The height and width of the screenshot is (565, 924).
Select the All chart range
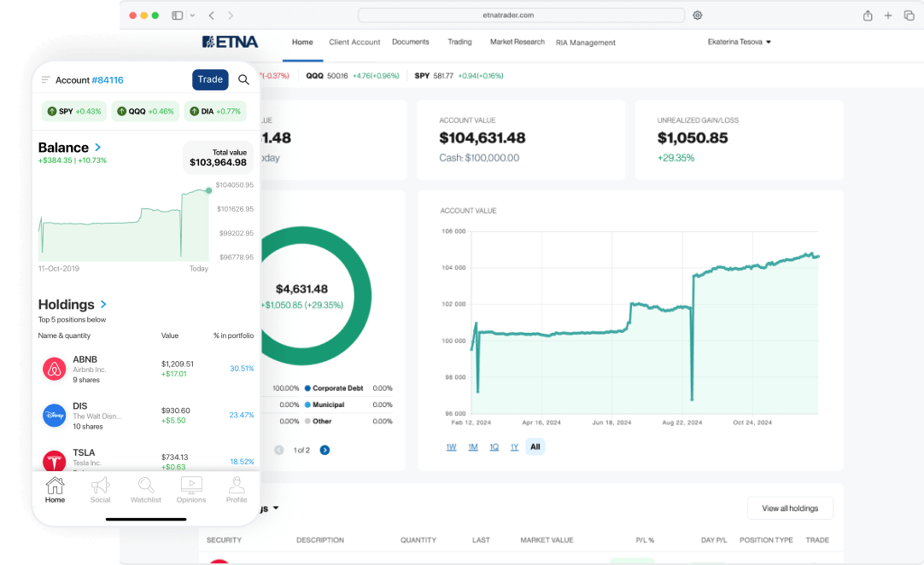pos(535,447)
